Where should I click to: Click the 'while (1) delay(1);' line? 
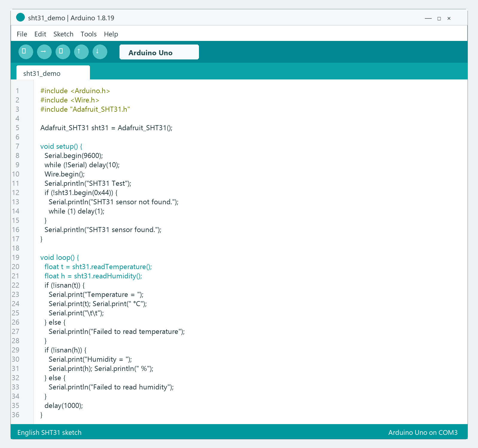coord(76,211)
